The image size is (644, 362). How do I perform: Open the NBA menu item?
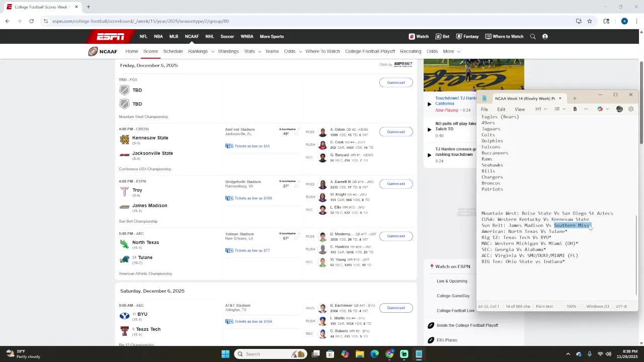coord(158,36)
